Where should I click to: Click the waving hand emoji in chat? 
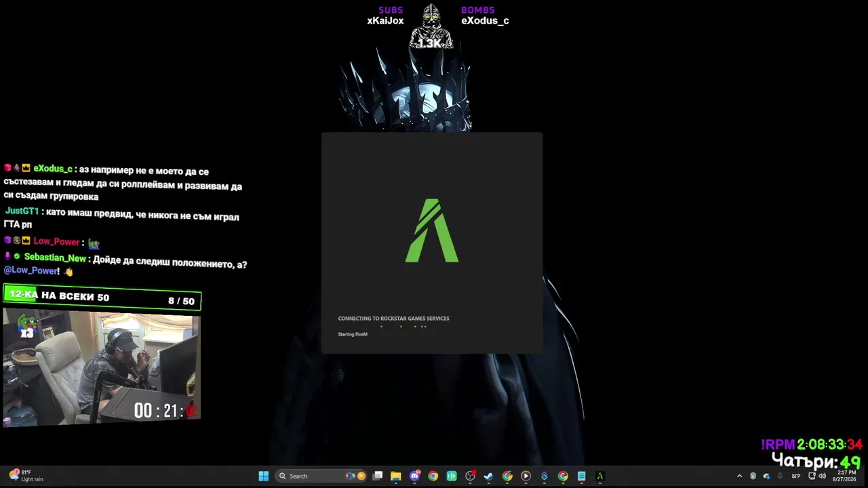pyautogui.click(x=68, y=271)
